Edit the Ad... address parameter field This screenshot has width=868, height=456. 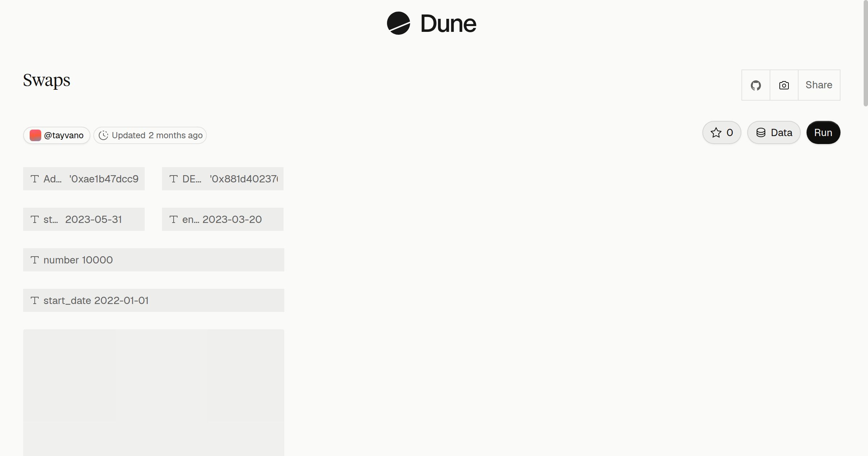(x=84, y=179)
